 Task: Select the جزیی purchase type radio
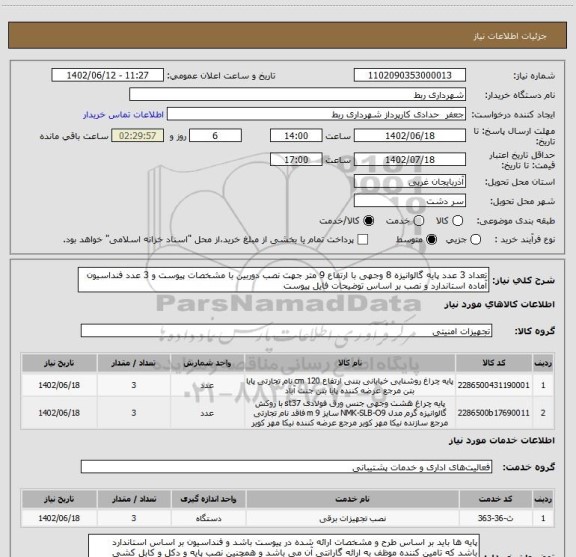pos(475,240)
